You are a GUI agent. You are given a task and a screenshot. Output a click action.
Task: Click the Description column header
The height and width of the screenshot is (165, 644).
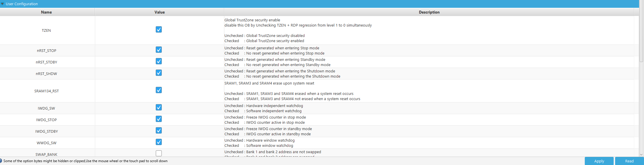[429, 12]
